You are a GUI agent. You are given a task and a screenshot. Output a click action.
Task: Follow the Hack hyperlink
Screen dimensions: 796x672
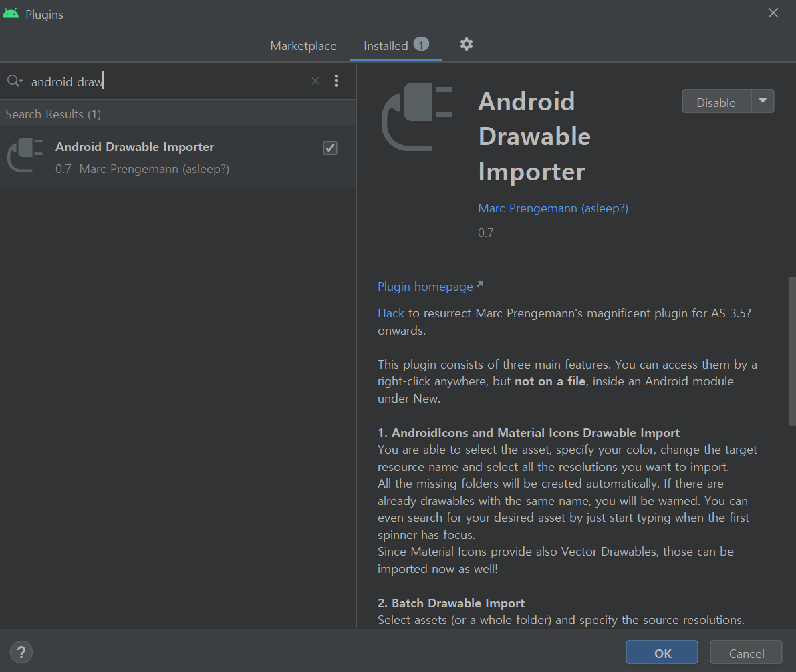pos(391,313)
